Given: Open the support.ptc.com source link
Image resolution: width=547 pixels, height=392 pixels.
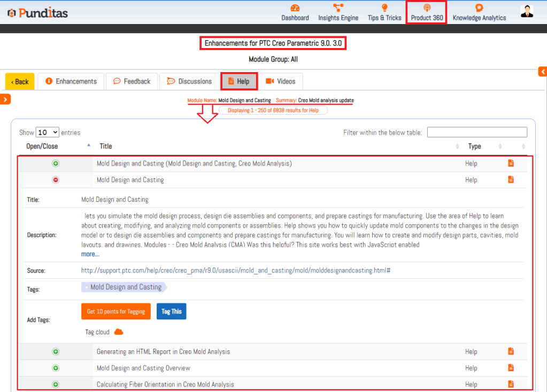Looking at the screenshot, I should (x=235, y=270).
